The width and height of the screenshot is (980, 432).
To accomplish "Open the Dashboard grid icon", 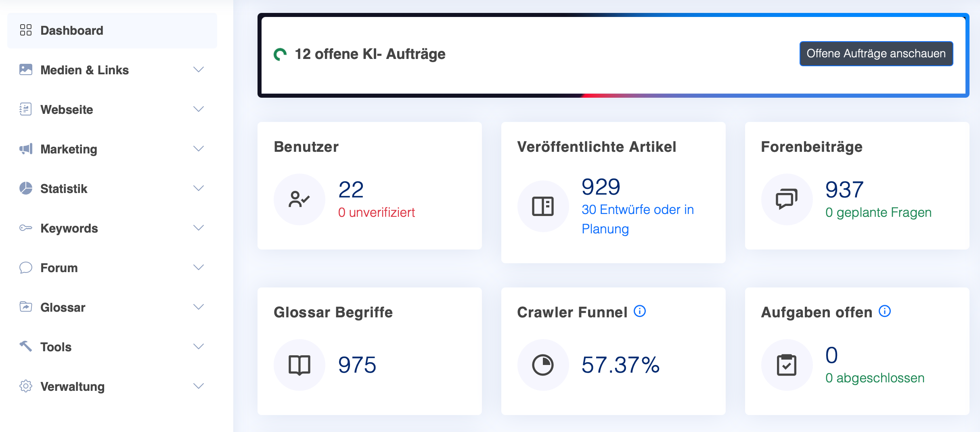I will coord(26,30).
